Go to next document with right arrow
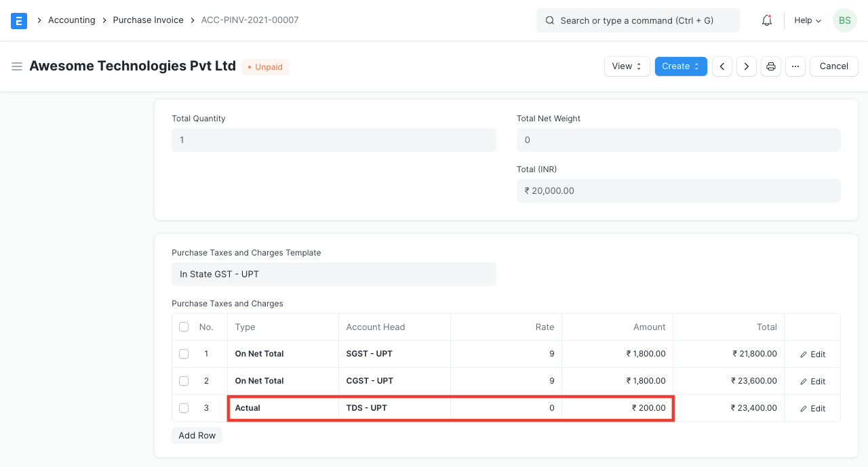This screenshot has width=868, height=467. pos(746,66)
